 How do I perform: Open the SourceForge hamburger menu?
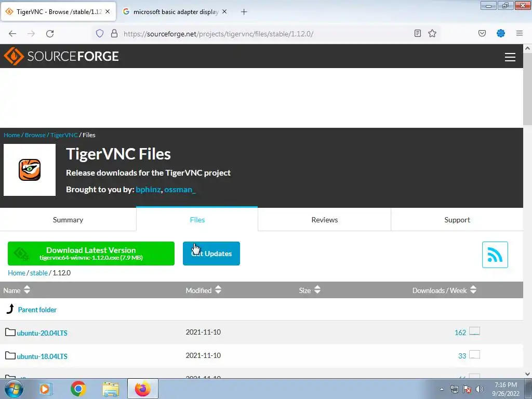(x=510, y=57)
